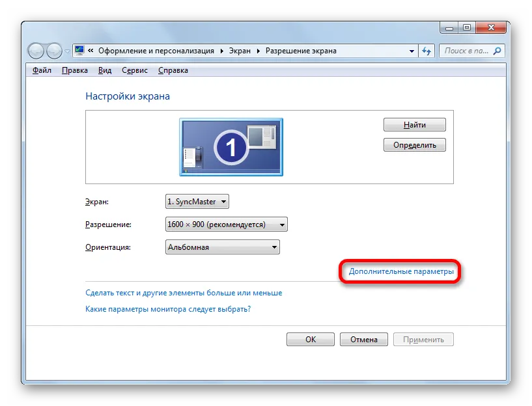Close the window
532x406 pixels.
[x=491, y=27]
